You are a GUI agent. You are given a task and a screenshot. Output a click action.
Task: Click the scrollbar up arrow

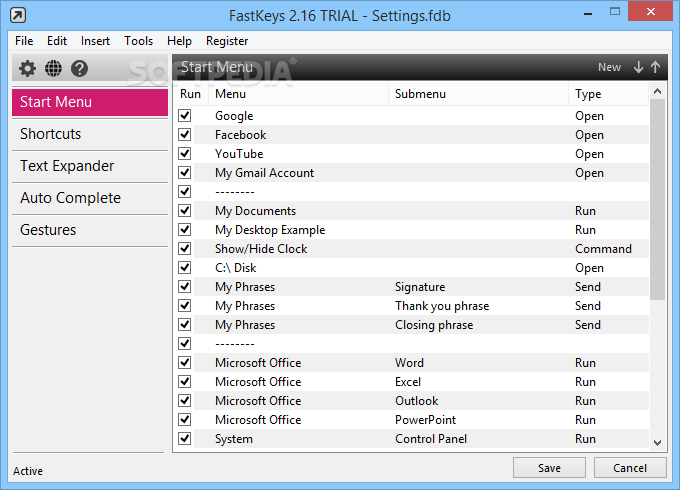(x=657, y=91)
